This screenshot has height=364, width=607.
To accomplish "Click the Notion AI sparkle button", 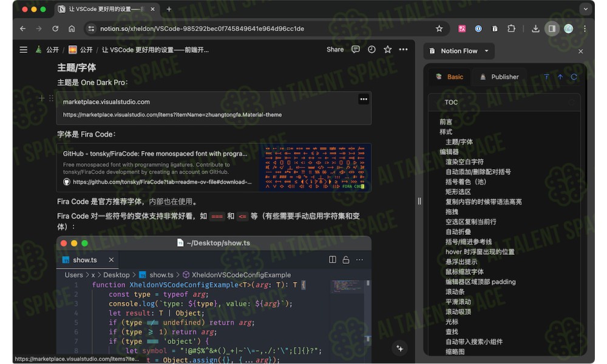I will point(400,348).
